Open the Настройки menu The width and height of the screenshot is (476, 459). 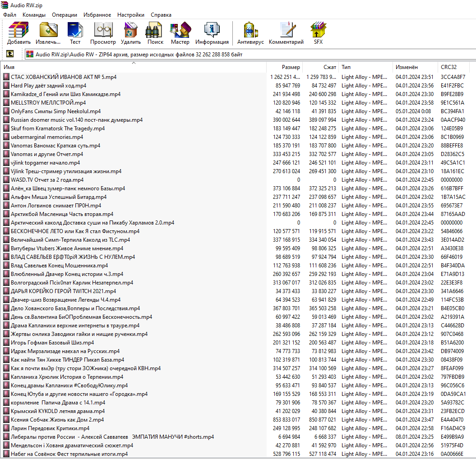(x=131, y=15)
